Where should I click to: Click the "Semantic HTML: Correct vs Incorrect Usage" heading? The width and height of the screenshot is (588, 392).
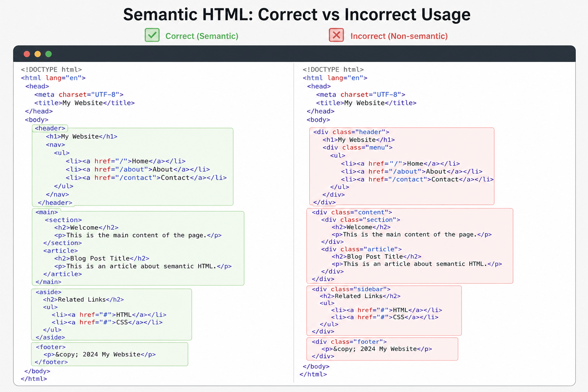(297, 15)
